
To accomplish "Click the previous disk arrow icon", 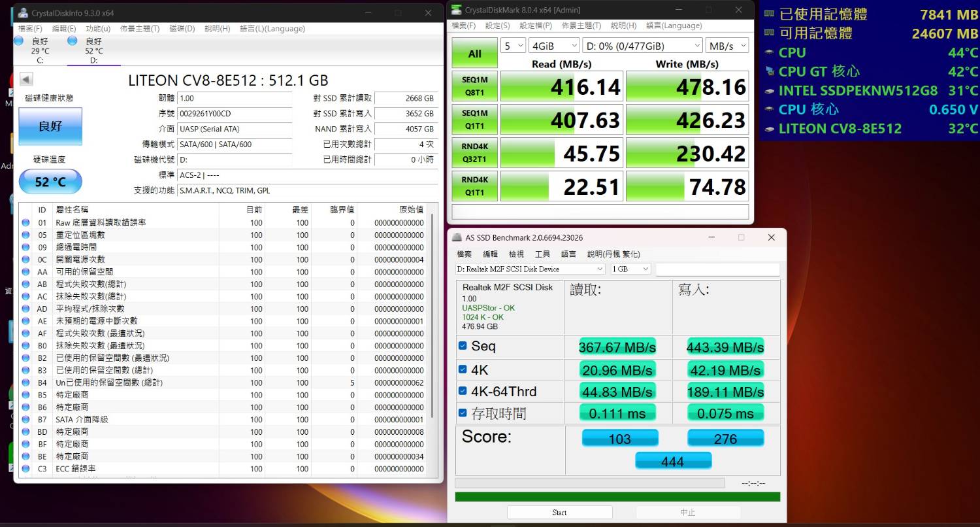I will (26, 80).
